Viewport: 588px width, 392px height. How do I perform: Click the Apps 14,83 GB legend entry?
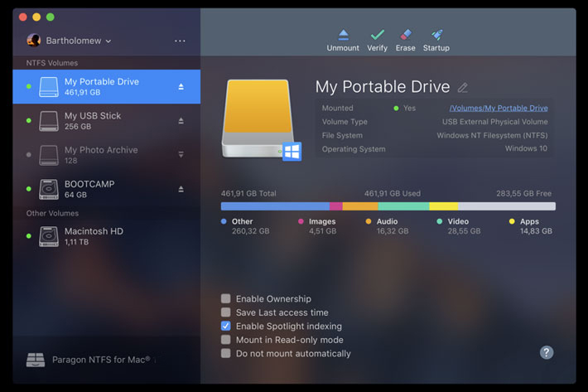click(531, 226)
